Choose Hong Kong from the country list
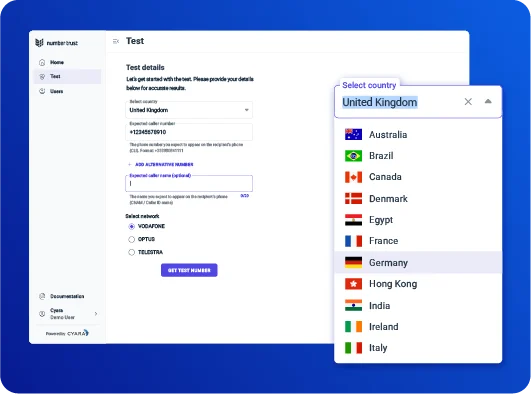The image size is (531, 394). click(418, 284)
